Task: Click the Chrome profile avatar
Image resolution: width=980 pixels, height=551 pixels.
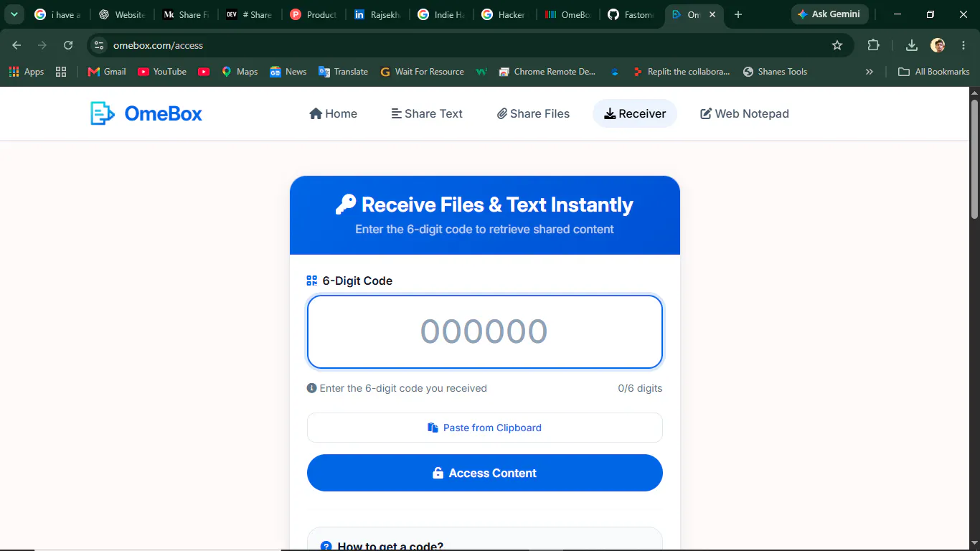Action: pos(938,45)
